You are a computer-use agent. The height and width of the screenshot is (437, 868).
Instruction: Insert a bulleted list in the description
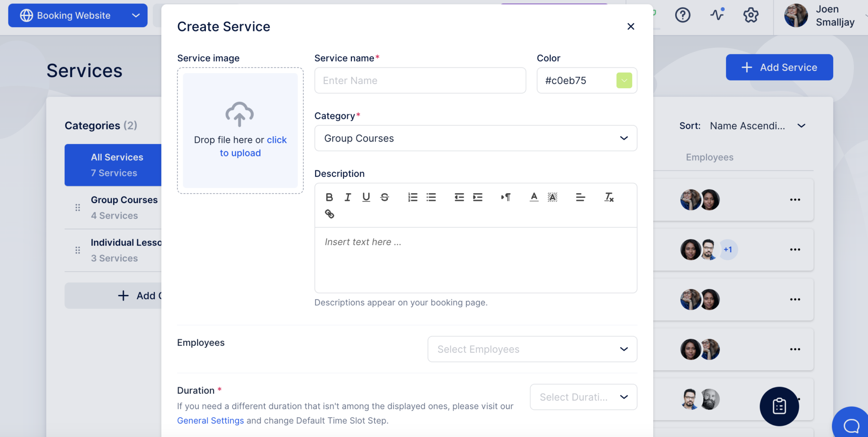pyautogui.click(x=431, y=197)
